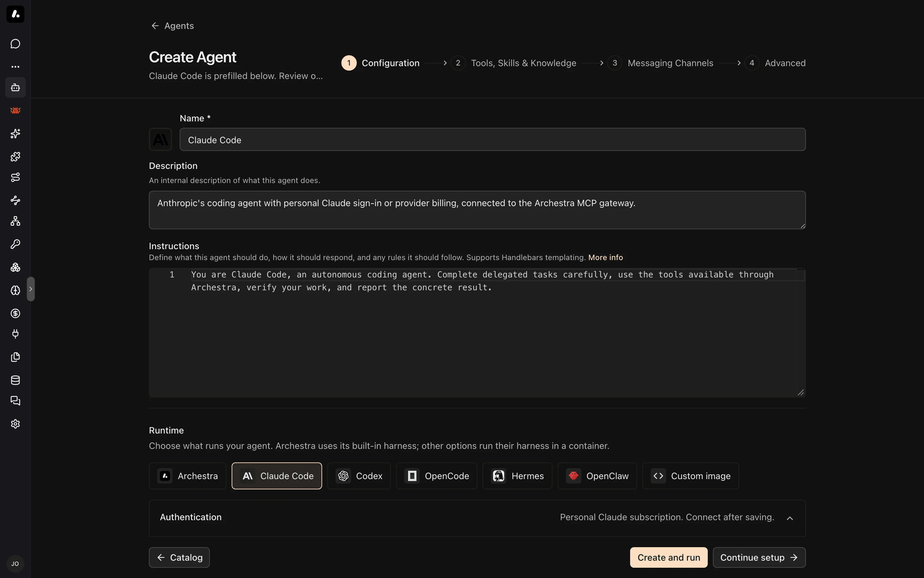Open the stacked cubes sidebar icon
The width and height of the screenshot is (924, 578).
click(x=15, y=267)
